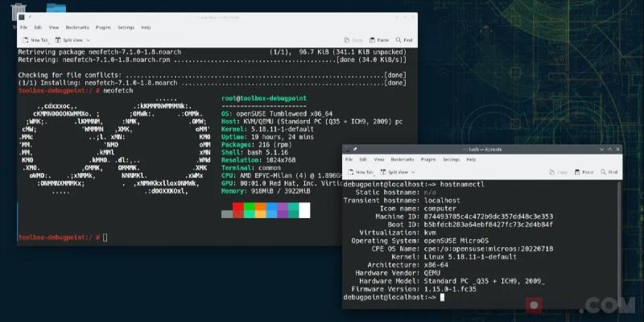Click the debugpoint@localhost prompt cursor at bottom
This screenshot has width=644, height=322.
442,297
